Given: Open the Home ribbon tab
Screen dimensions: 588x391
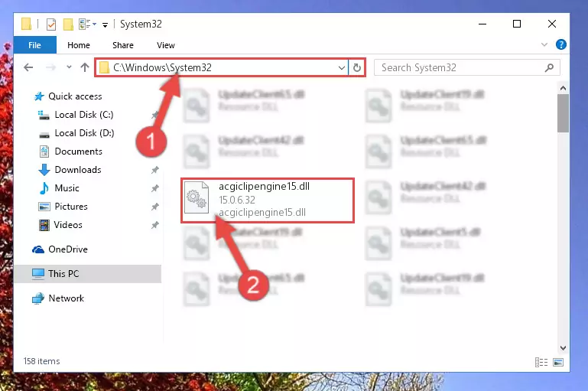Looking at the screenshot, I should coord(79,45).
